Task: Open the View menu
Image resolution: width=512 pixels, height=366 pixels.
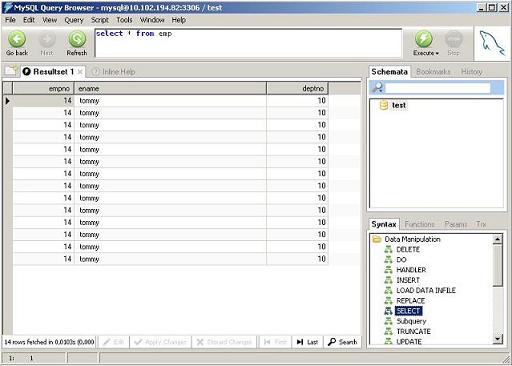Action: pyautogui.click(x=50, y=20)
